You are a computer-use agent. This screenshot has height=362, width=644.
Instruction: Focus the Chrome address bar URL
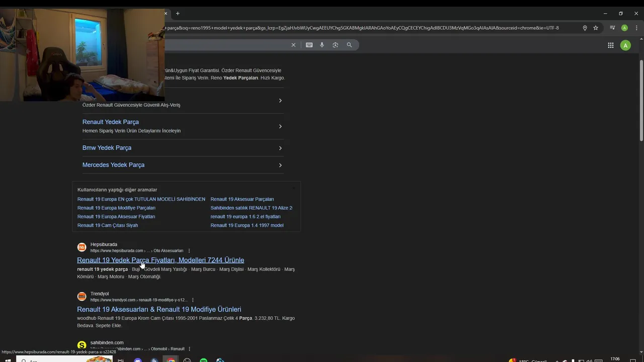point(362,28)
